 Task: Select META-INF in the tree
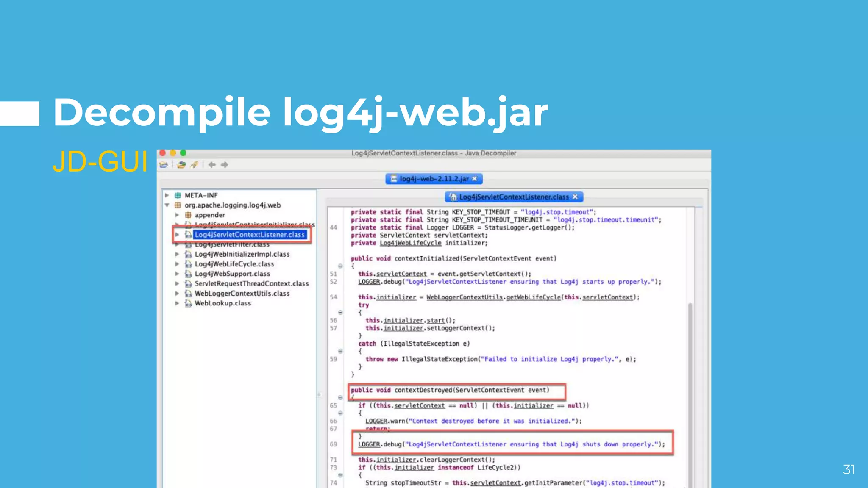pos(201,195)
